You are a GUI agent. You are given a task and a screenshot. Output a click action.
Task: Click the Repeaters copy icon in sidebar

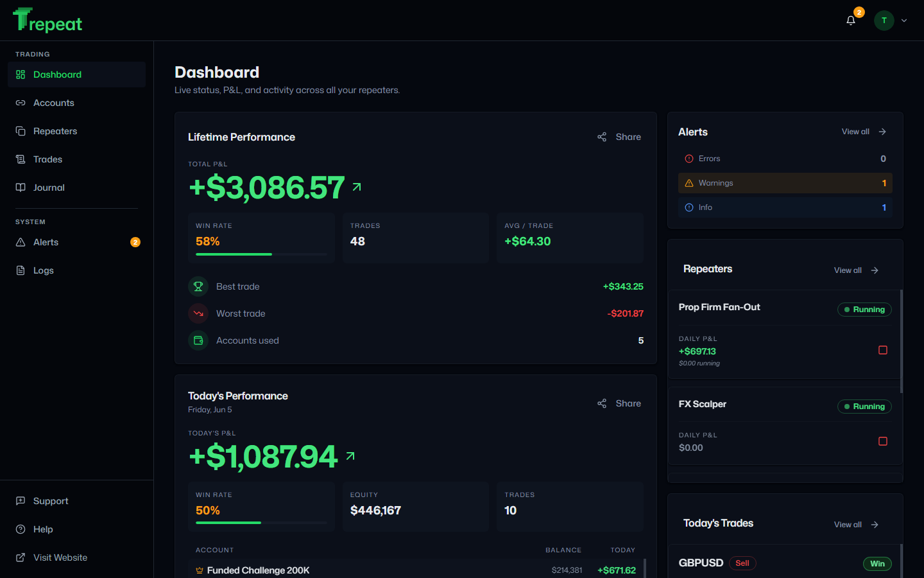pyautogui.click(x=21, y=131)
